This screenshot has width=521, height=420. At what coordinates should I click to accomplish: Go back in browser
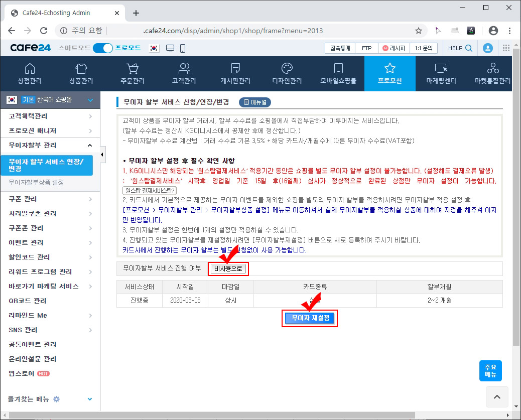pyautogui.click(x=12, y=31)
